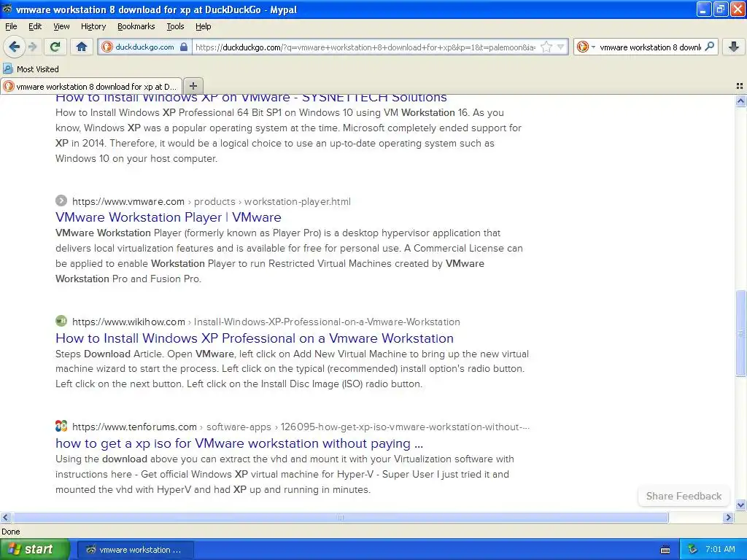Click the https://www.tenforums.com result URL text
Image resolution: width=747 pixels, height=560 pixels.
tap(134, 427)
